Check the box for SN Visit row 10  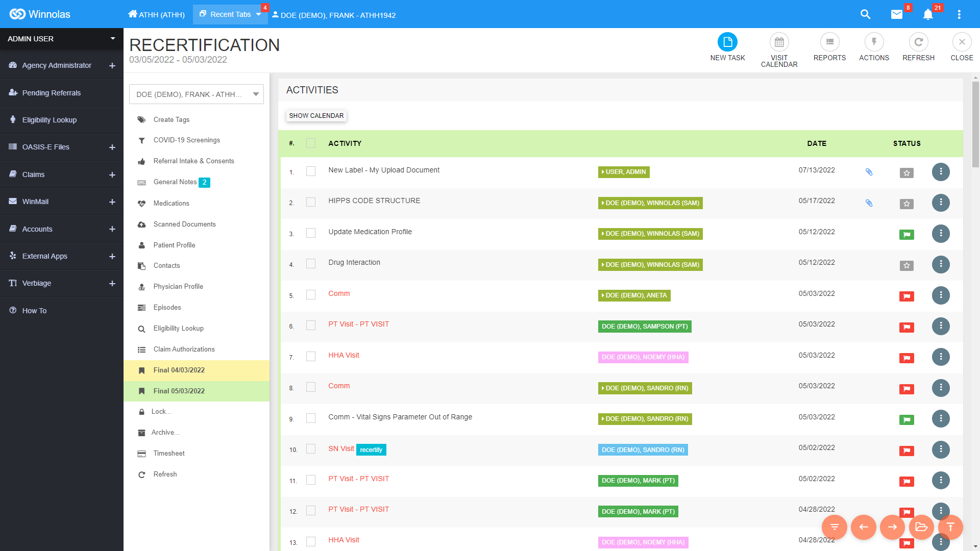tap(311, 449)
